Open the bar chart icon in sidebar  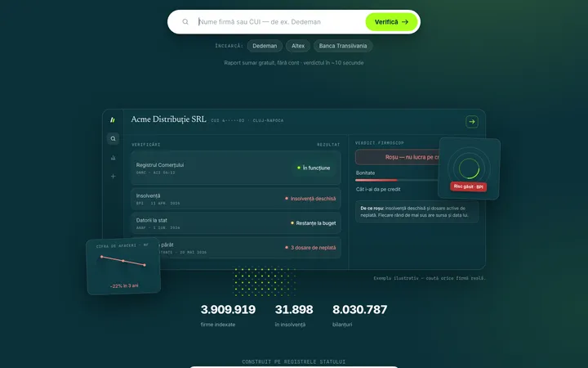(x=113, y=157)
